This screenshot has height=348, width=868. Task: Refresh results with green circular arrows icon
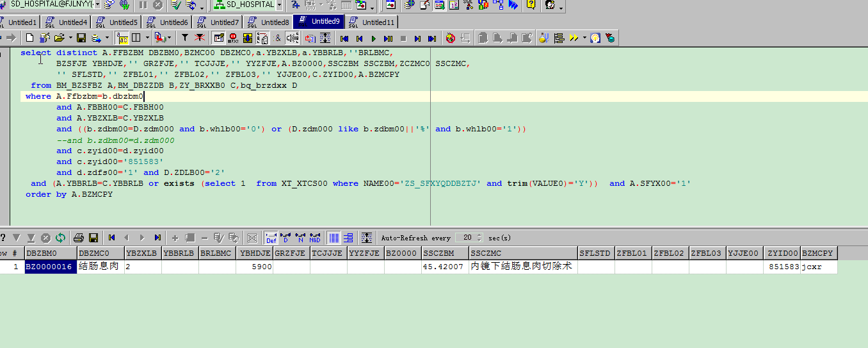pos(60,238)
